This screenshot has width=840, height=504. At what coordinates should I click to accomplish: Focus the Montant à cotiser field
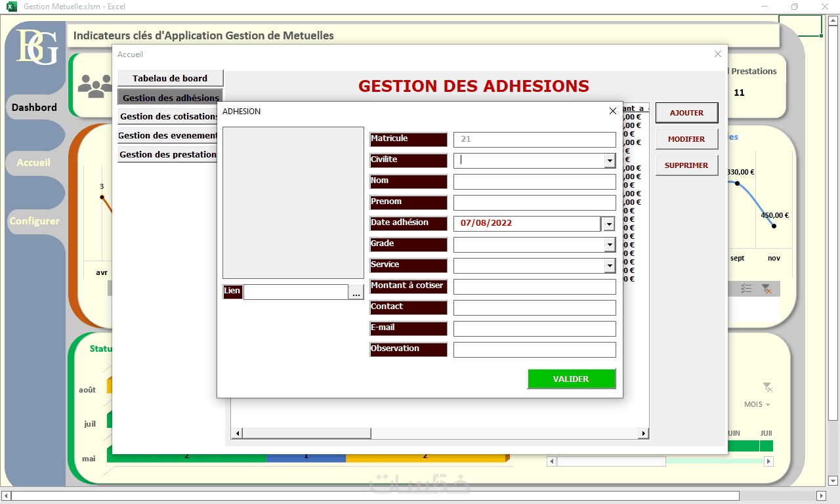(x=534, y=287)
